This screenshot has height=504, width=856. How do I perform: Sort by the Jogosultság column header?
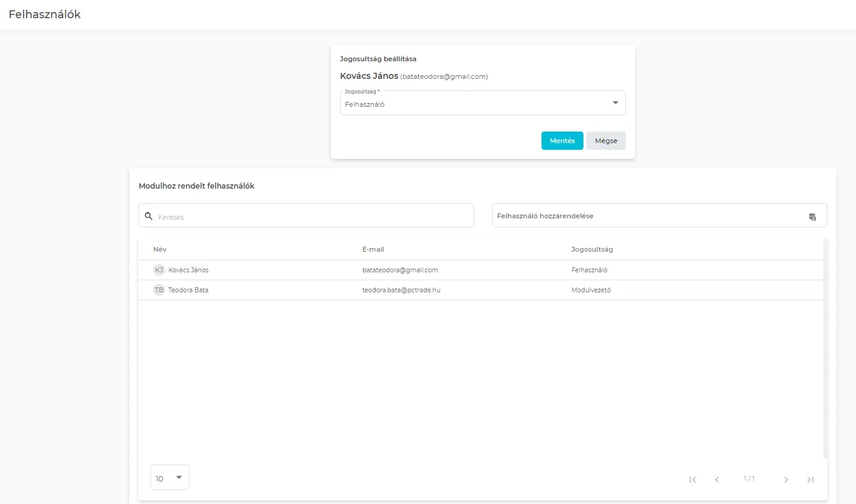pyautogui.click(x=592, y=250)
